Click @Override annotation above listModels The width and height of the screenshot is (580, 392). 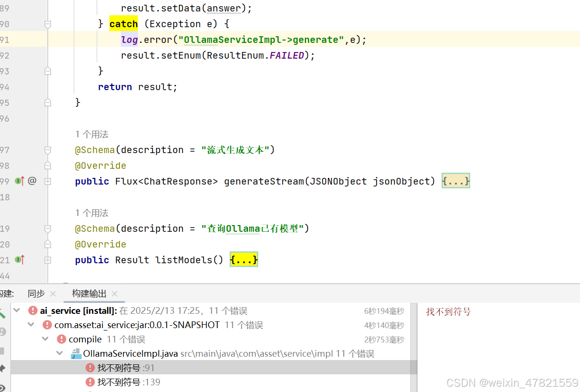point(101,244)
